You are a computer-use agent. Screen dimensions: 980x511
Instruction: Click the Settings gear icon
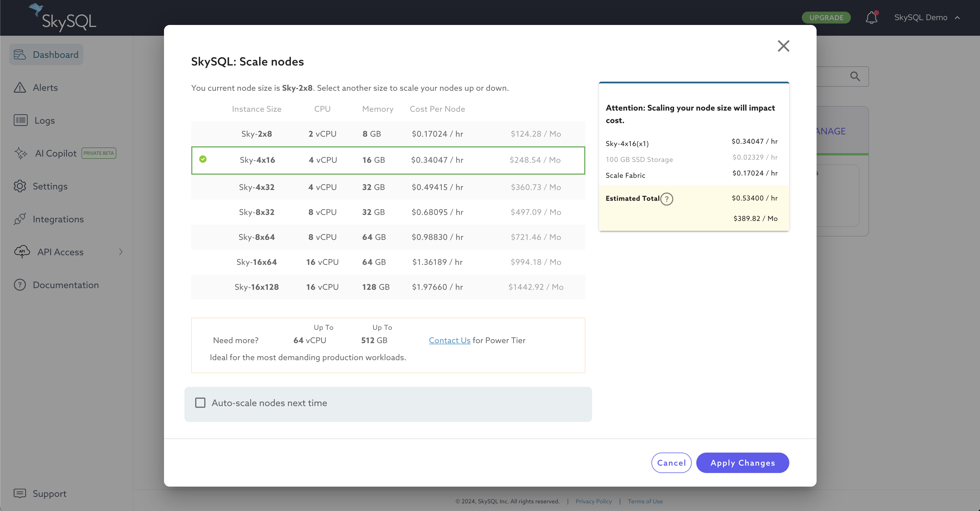click(20, 186)
